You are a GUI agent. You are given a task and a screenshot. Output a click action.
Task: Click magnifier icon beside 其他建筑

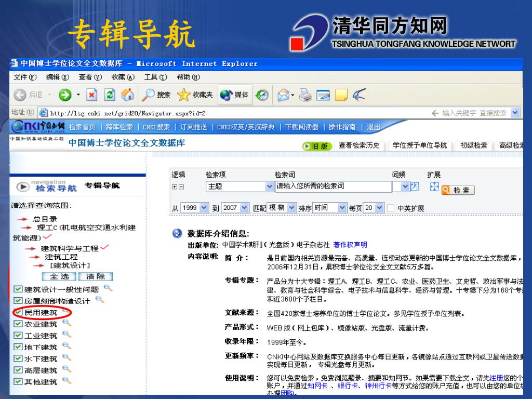pos(67,380)
